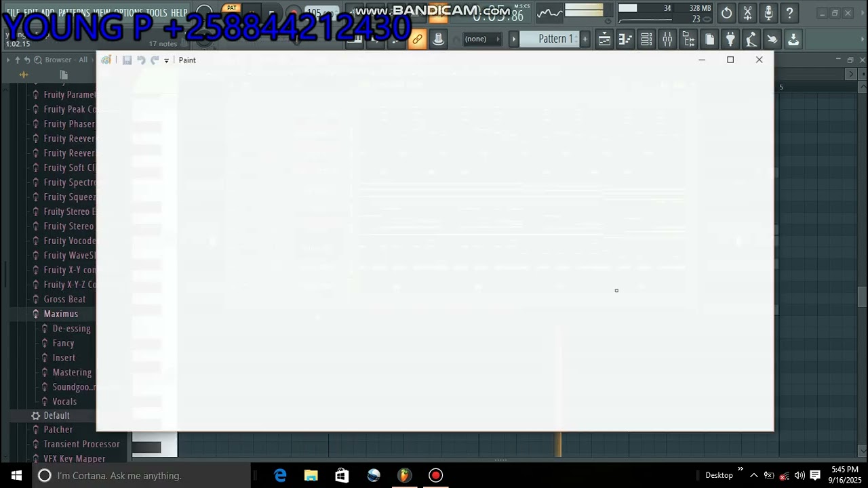The image size is (868, 488).
Task: Open the FILE menu
Action: [x=13, y=13]
